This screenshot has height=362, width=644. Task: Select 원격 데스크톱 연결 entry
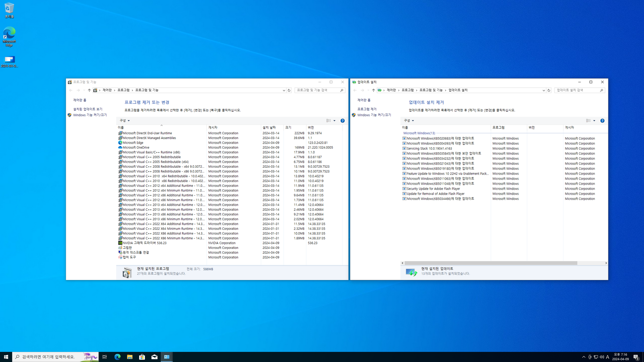(x=136, y=252)
